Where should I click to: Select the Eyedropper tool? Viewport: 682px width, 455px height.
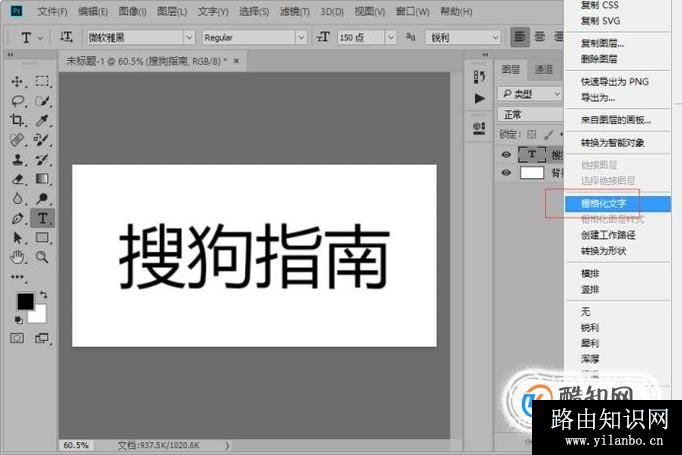[42, 120]
